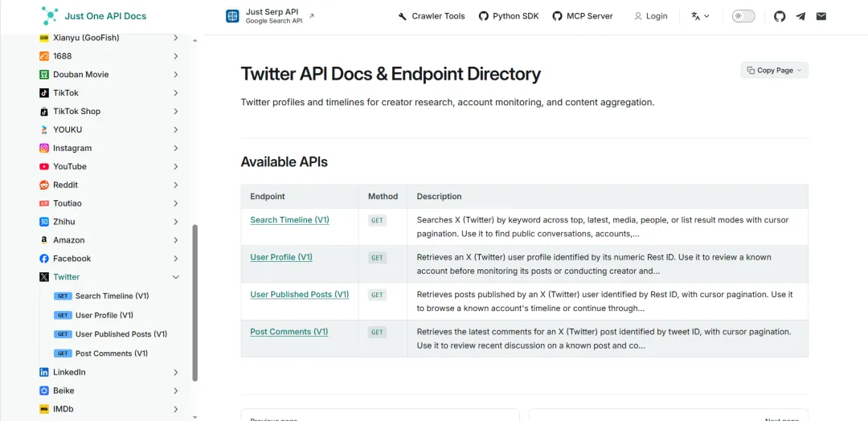Screen dimensions: 868x421
Task: Expand the YouTube section chevron
Action: tap(175, 166)
